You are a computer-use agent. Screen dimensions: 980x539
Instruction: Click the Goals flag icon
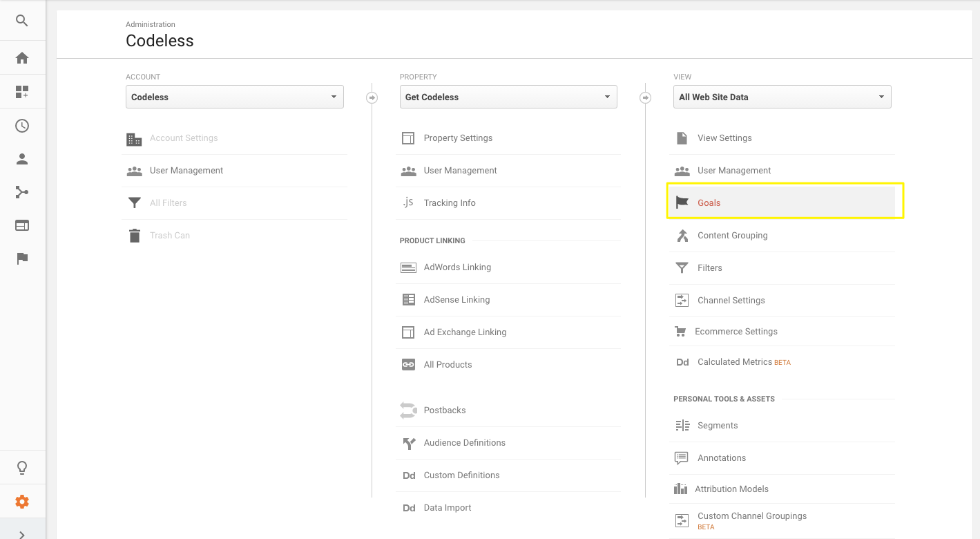click(x=682, y=203)
